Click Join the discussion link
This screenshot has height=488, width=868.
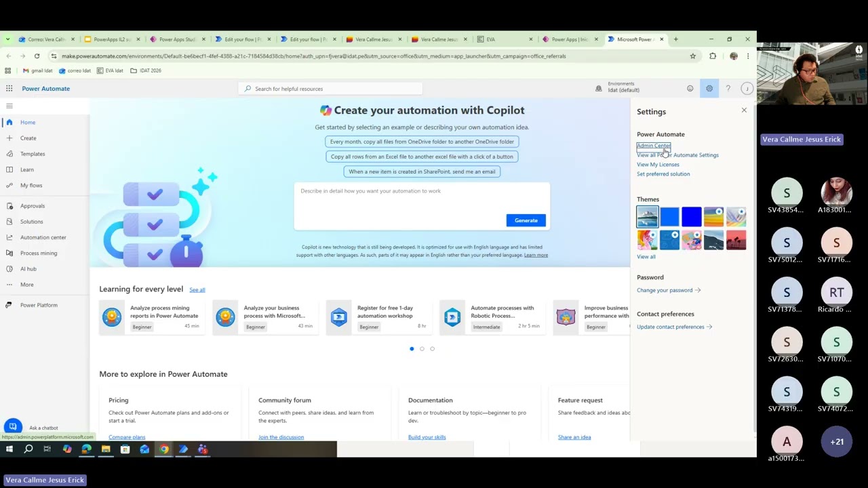coord(281,437)
